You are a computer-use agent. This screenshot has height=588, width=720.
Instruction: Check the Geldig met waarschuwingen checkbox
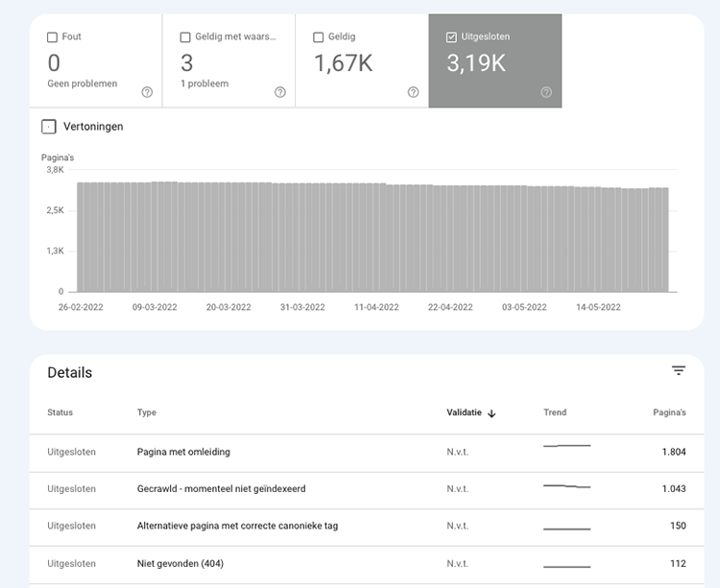point(185,37)
